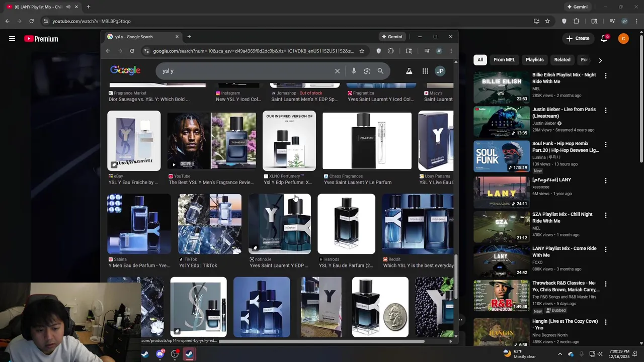This screenshot has width=644, height=362.
Task: Reload the Google Search page
Action: click(x=132, y=51)
